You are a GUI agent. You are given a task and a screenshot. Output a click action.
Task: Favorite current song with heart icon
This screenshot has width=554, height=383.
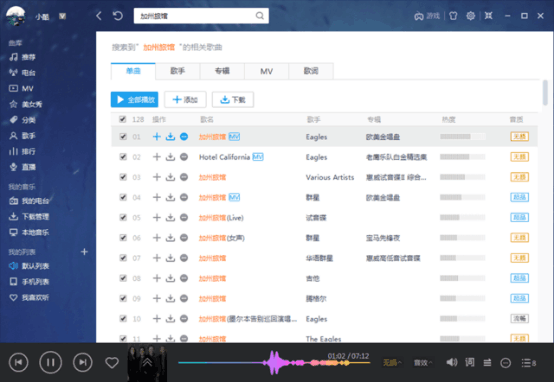112,363
